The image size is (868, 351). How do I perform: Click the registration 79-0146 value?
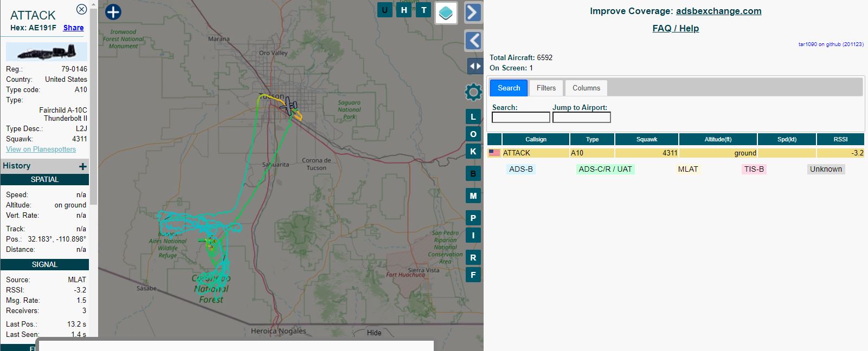coord(74,69)
